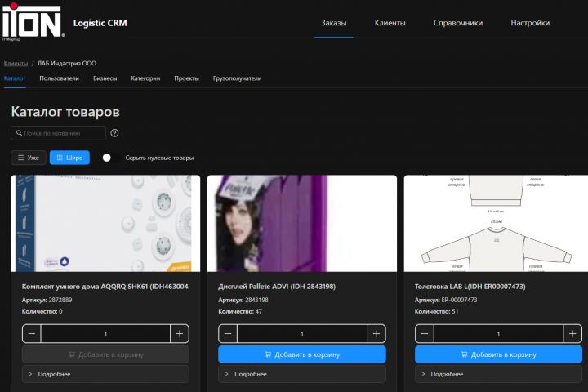Click disabled add-to-cart for Комплект умного дома
588x392 pixels.
[x=105, y=354]
